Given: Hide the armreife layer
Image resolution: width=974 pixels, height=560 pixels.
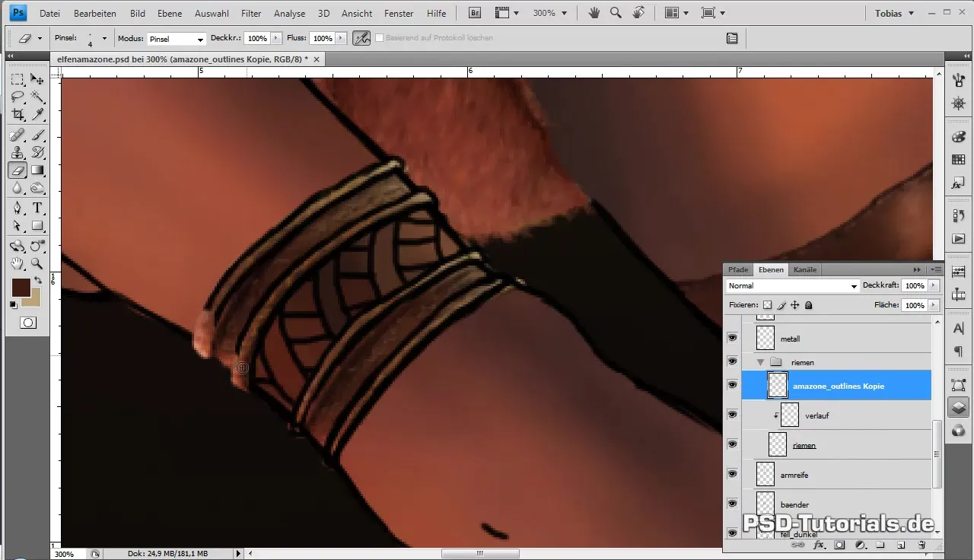Looking at the screenshot, I should pyautogui.click(x=732, y=474).
